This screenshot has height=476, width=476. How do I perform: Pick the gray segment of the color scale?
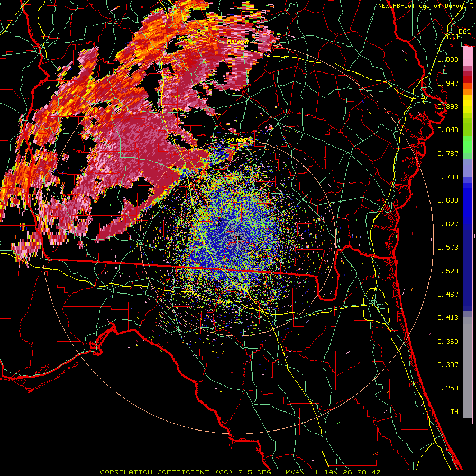pos(467,368)
